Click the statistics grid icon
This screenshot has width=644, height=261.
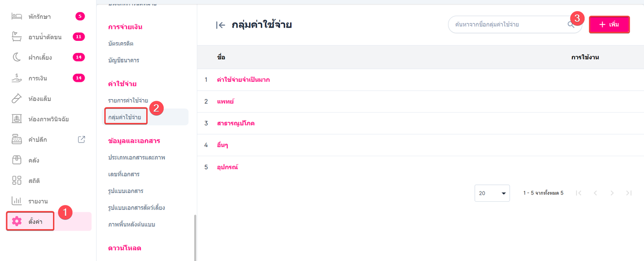click(x=17, y=181)
